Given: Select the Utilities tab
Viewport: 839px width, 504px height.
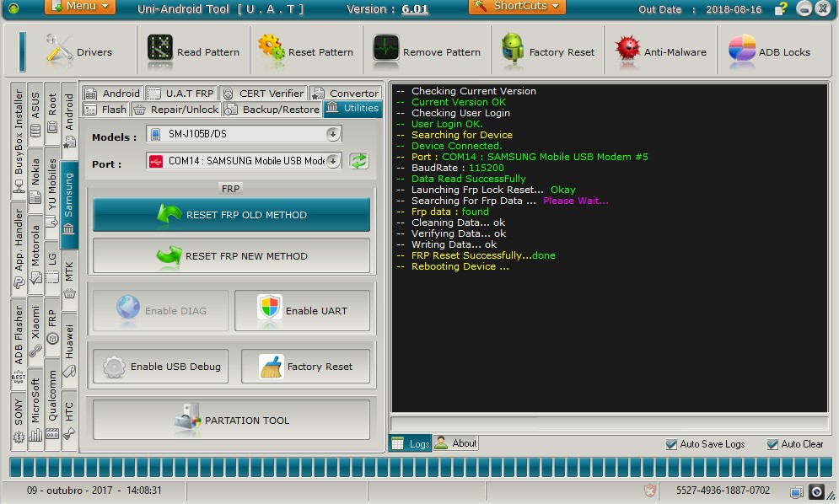Looking at the screenshot, I should click(352, 108).
